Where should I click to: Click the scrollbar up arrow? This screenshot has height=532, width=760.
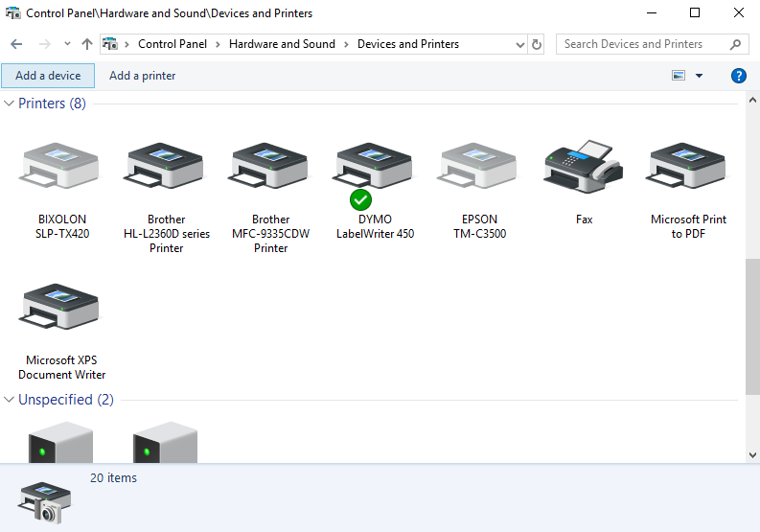point(752,101)
